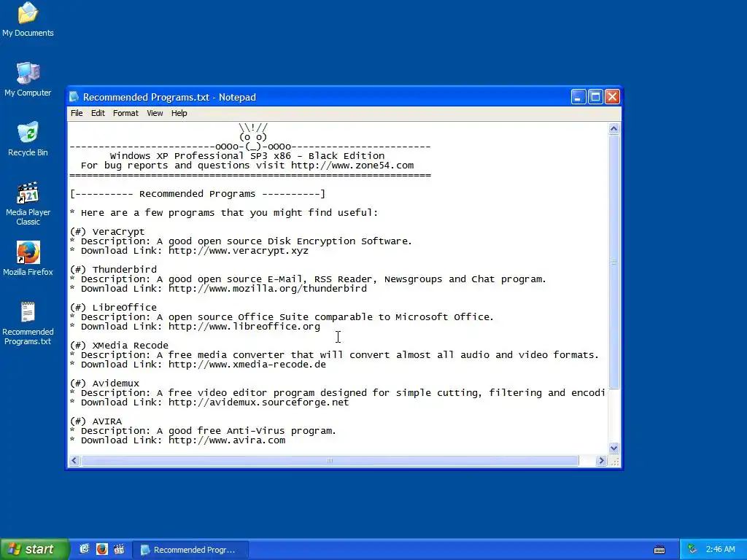Open the Edit menu in Notepad

[98, 113]
